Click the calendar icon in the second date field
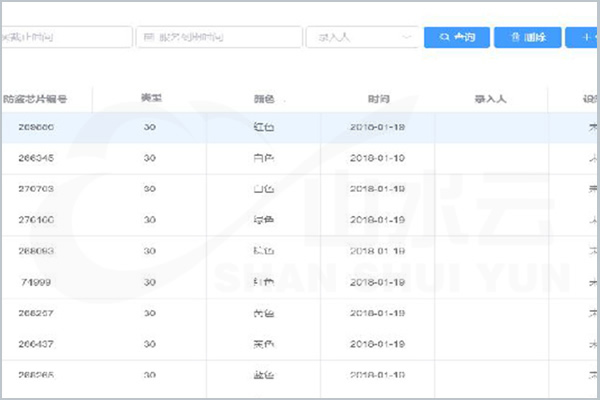The image size is (600, 400). coord(149,37)
